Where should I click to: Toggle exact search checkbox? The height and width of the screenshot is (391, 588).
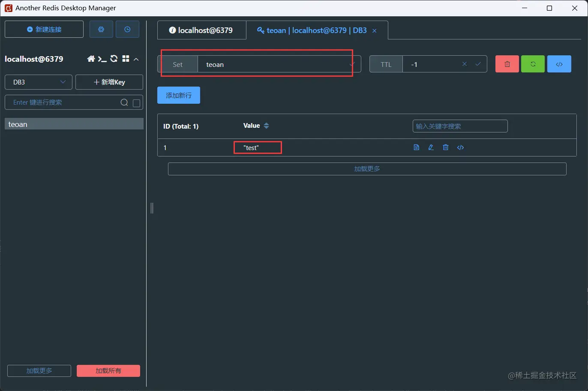point(136,103)
